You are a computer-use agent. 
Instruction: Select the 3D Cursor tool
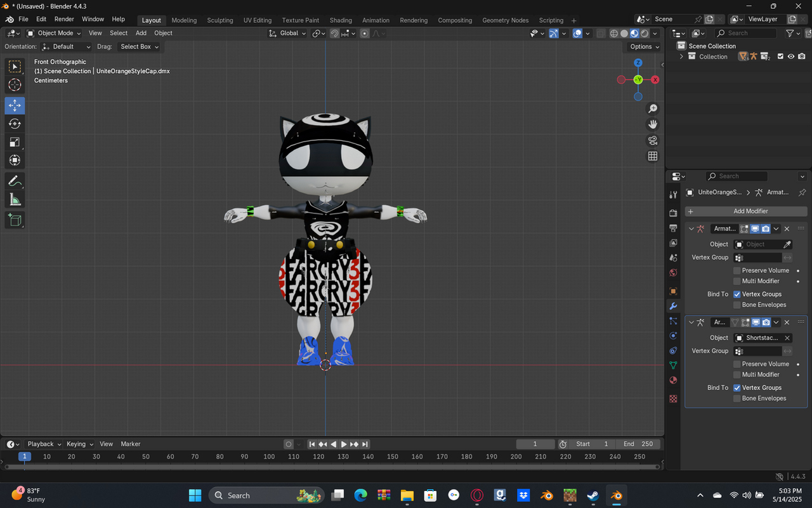pos(15,85)
